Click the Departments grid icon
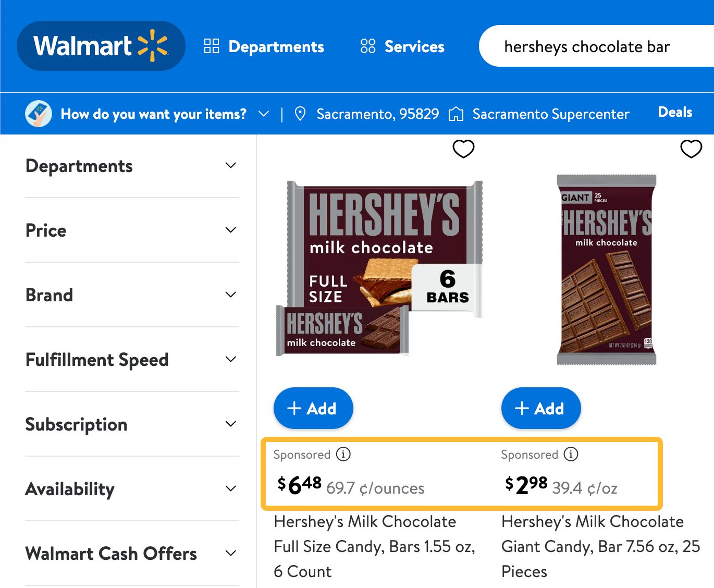The width and height of the screenshot is (714, 588). [x=212, y=46]
